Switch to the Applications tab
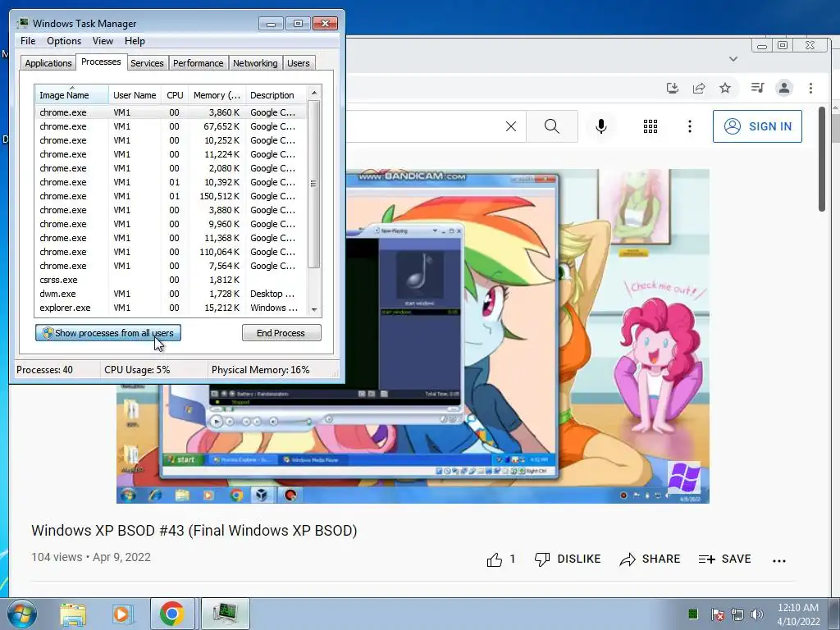The width and height of the screenshot is (840, 630). click(48, 63)
